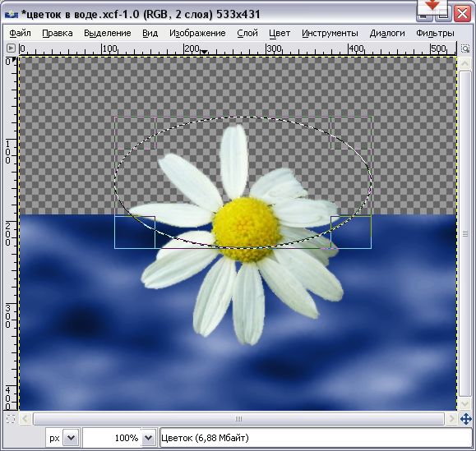Image resolution: width=476 pixels, height=451 pixels.
Task: Open the Цвет menu
Action: pyautogui.click(x=280, y=33)
